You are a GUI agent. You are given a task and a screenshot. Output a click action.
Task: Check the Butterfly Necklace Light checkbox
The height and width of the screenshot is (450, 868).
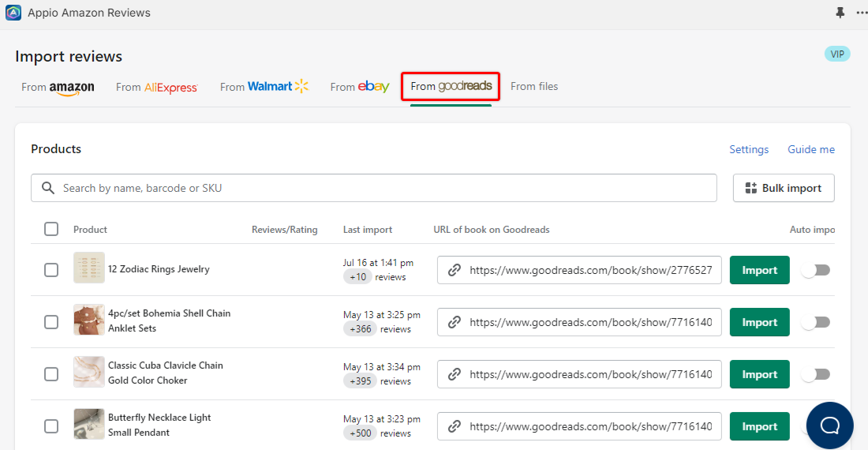pyautogui.click(x=51, y=426)
